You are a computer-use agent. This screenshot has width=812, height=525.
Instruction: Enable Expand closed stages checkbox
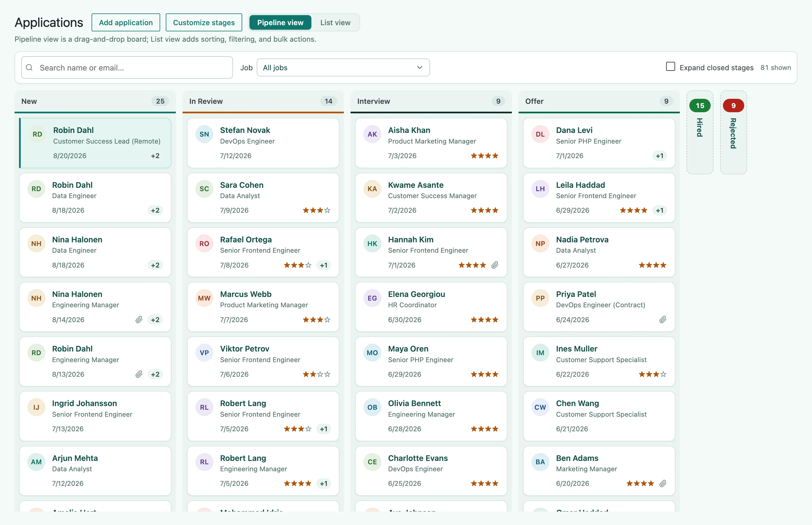coord(671,67)
